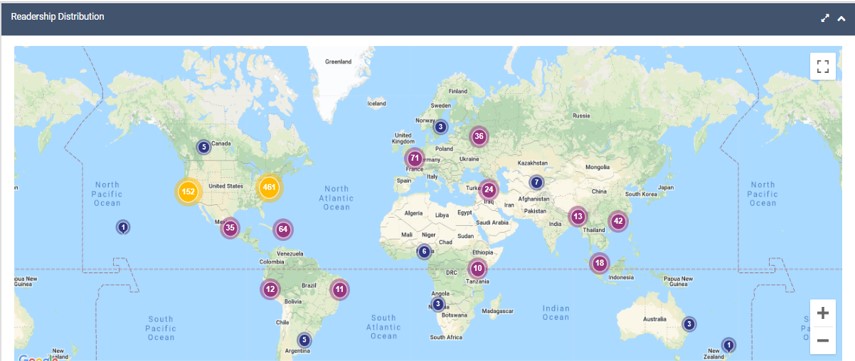Screen dimensions: 855x361
Task: Select the 24 cluster near Turkey
Action: click(489, 190)
